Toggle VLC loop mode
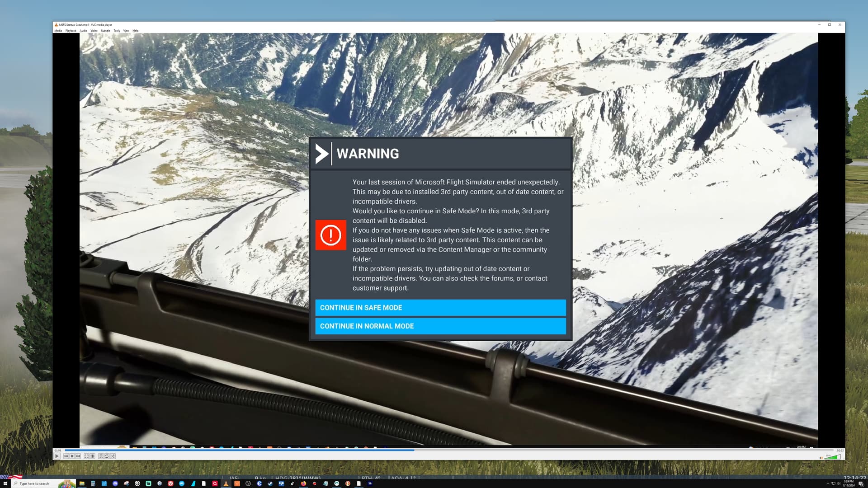Screen dimensions: 868x488 point(107,456)
